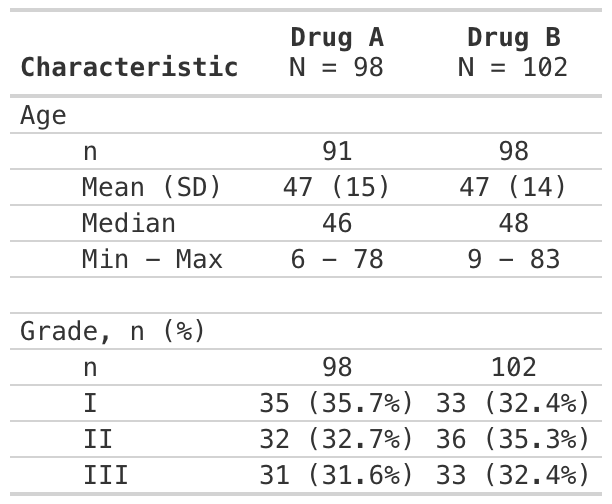The width and height of the screenshot is (612, 504).
Task: Select the 32 (32.7%) Grade II cell
Action: (337, 439)
